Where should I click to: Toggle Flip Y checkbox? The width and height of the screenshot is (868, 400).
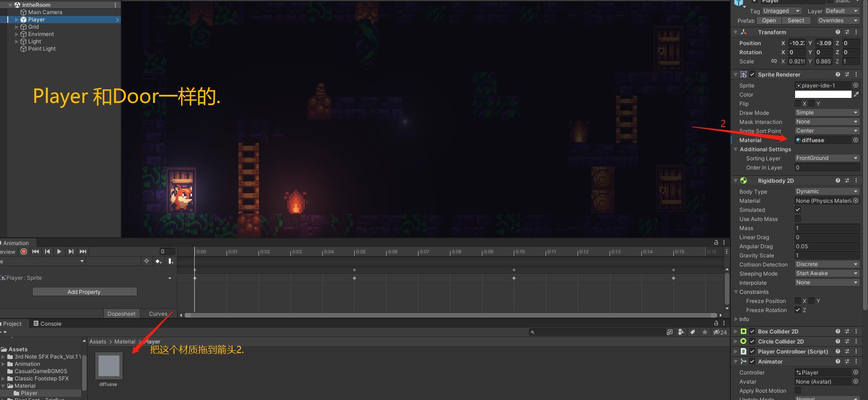click(x=811, y=103)
